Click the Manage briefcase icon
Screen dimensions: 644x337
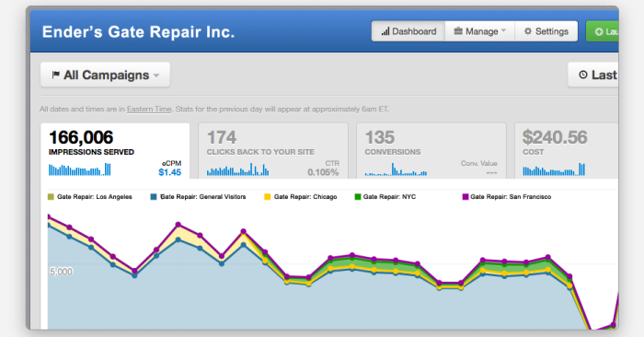pos(458,31)
